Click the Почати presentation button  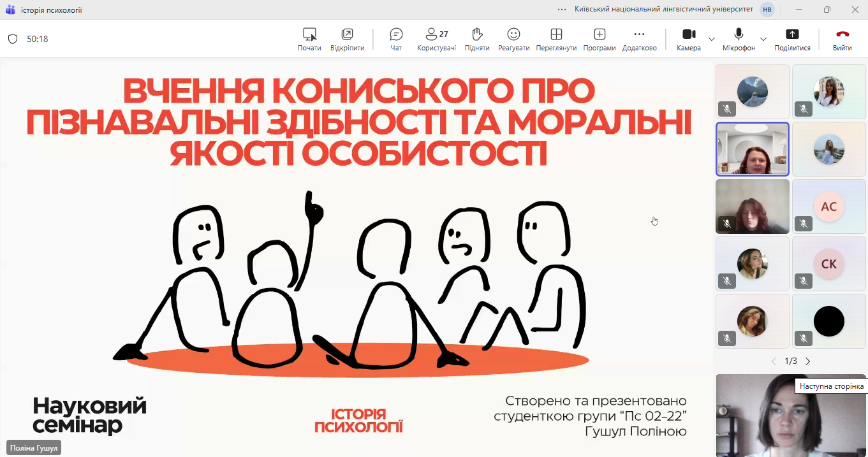[309, 39]
